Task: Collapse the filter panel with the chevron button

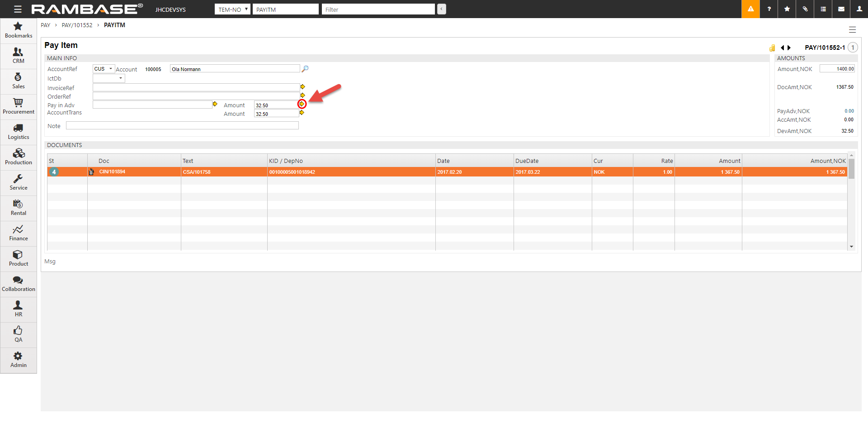Action: pos(442,9)
